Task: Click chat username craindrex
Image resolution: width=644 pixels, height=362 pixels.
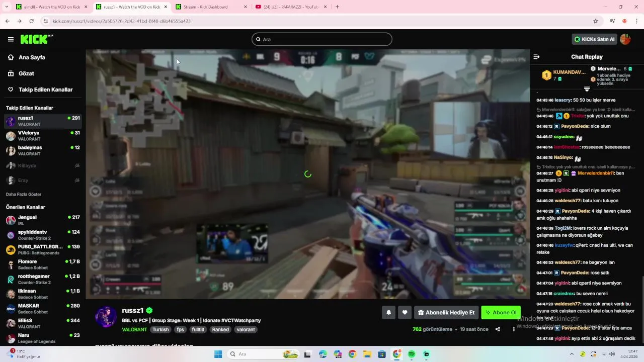Action: coord(565,293)
